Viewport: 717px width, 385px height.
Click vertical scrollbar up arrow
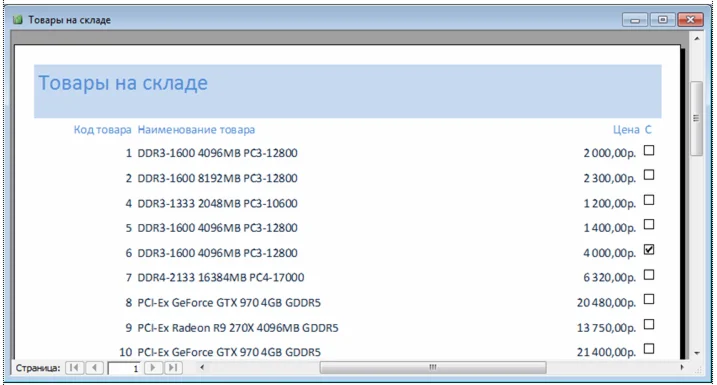[x=696, y=39]
